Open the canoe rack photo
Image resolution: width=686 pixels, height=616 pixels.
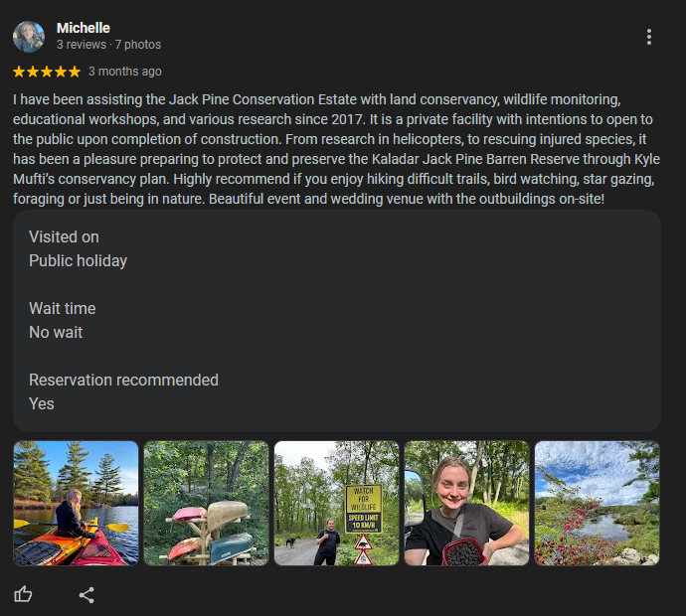click(206, 503)
